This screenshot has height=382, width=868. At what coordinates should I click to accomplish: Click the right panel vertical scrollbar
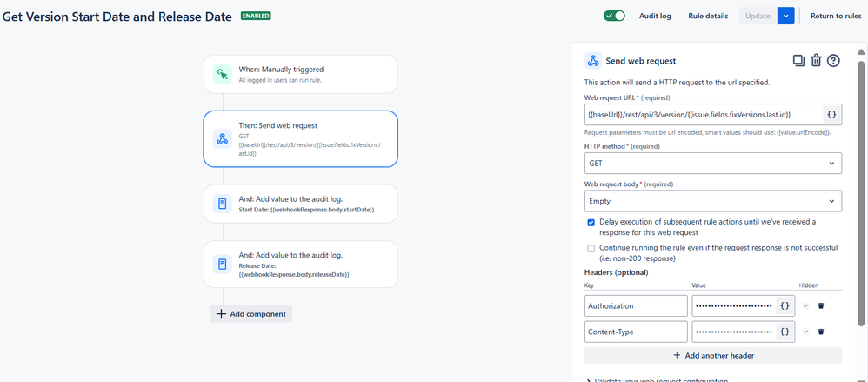pos(861,188)
